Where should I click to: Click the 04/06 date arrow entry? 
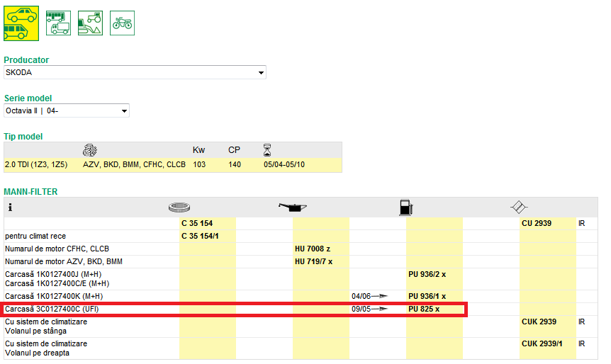[x=370, y=296]
